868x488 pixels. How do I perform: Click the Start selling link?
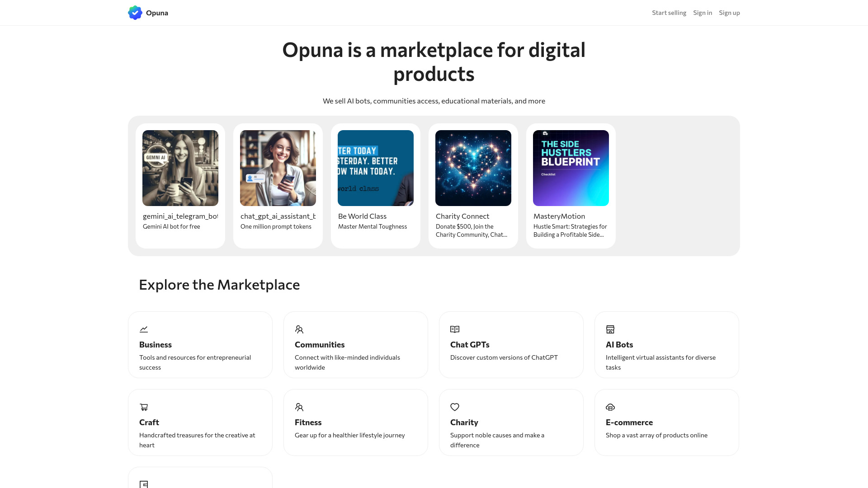click(x=669, y=13)
